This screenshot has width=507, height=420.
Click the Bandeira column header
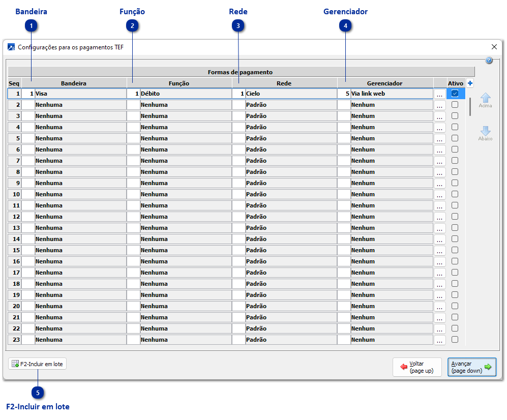(x=74, y=83)
